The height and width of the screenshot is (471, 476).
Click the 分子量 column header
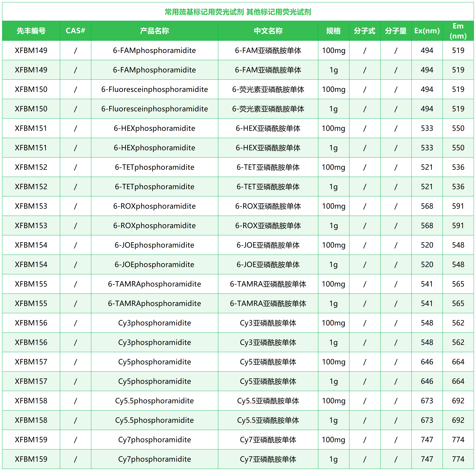coord(396,31)
